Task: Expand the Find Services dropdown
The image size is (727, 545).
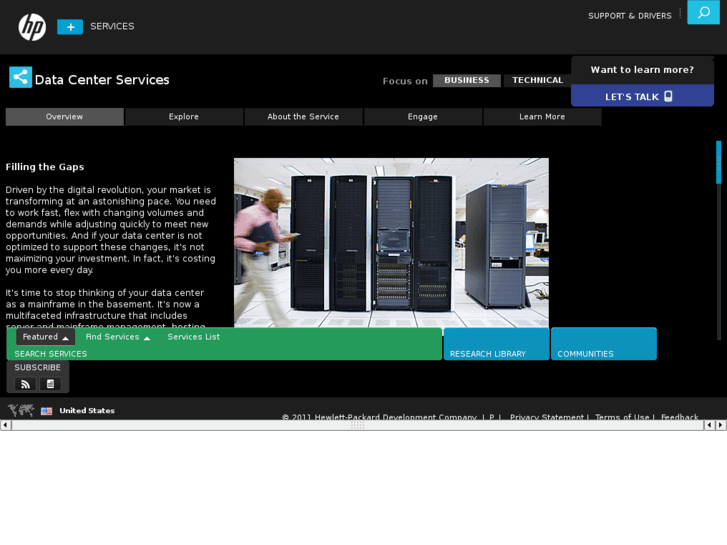Action: click(118, 337)
